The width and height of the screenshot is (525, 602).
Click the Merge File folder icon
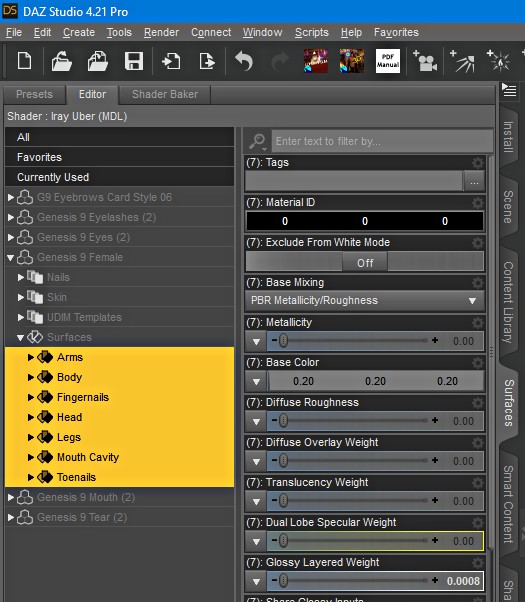click(98, 61)
